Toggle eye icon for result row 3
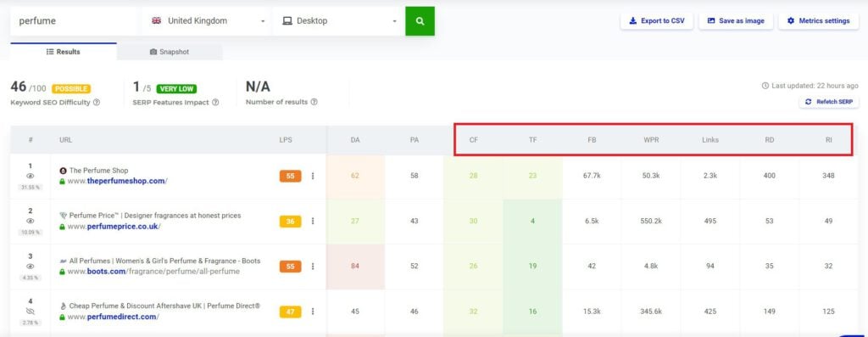Viewport: 868px width, 337px height. tap(31, 266)
